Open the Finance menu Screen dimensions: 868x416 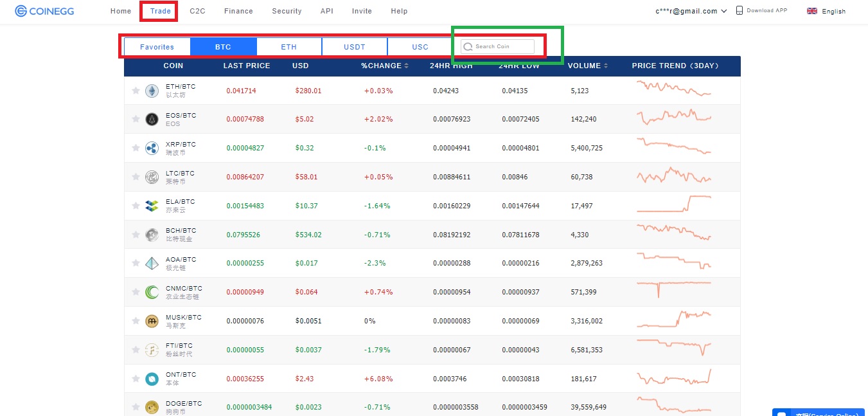click(238, 11)
